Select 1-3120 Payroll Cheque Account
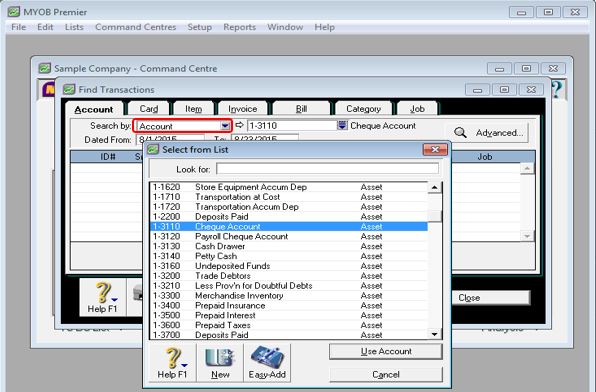 pyautogui.click(x=289, y=236)
